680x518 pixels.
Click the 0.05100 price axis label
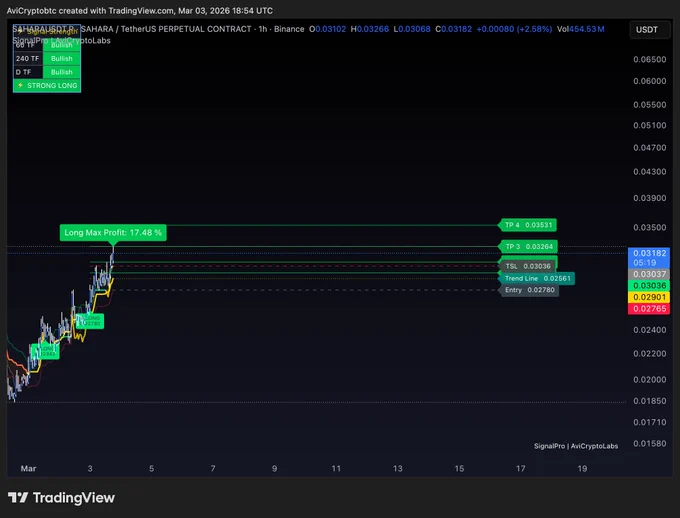[x=650, y=125]
